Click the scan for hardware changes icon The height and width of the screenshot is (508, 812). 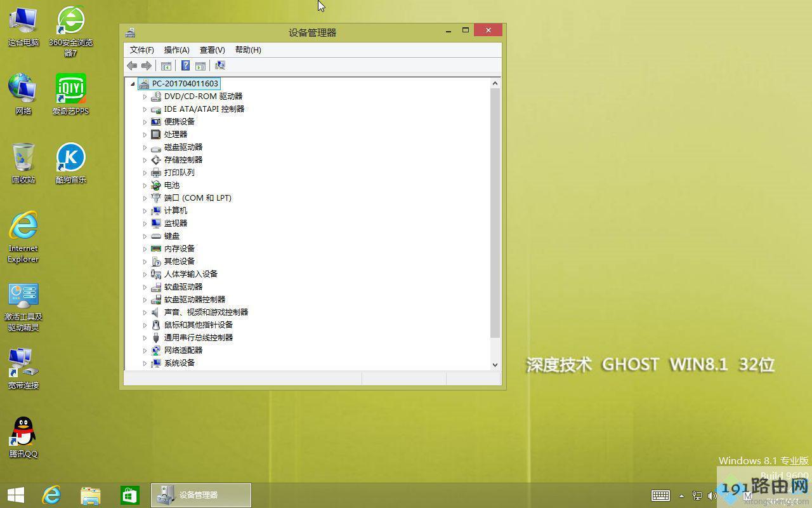(x=220, y=65)
